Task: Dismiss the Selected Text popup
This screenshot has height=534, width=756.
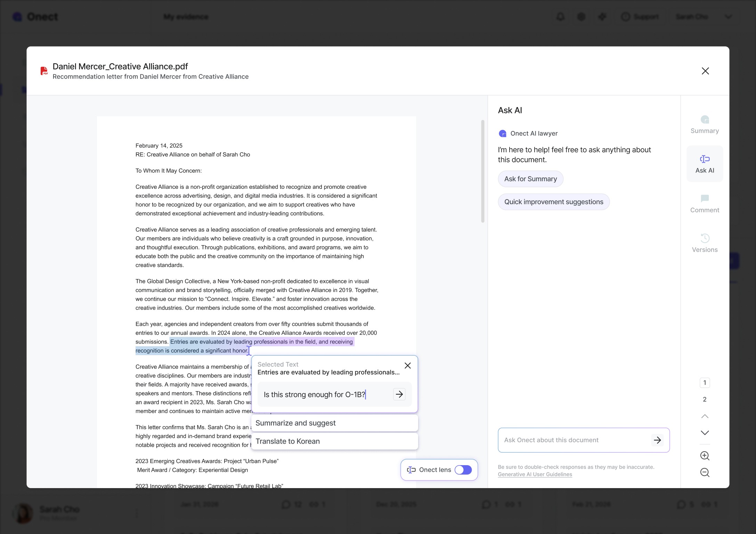Action: coord(408,366)
